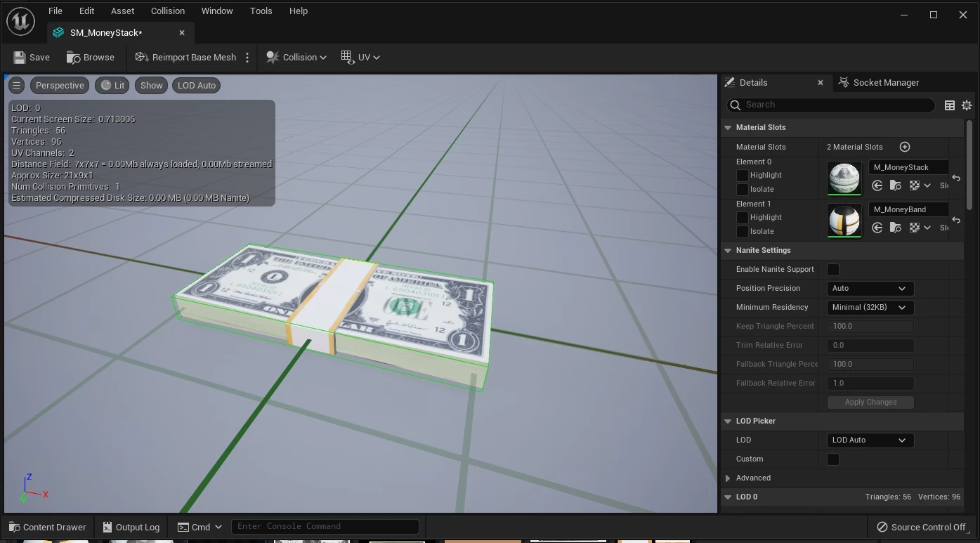Open the Cmd console type dropdown
The height and width of the screenshot is (543, 980).
click(200, 528)
